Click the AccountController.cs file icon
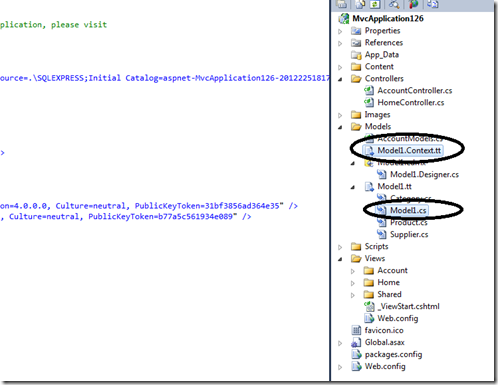 pos(369,91)
